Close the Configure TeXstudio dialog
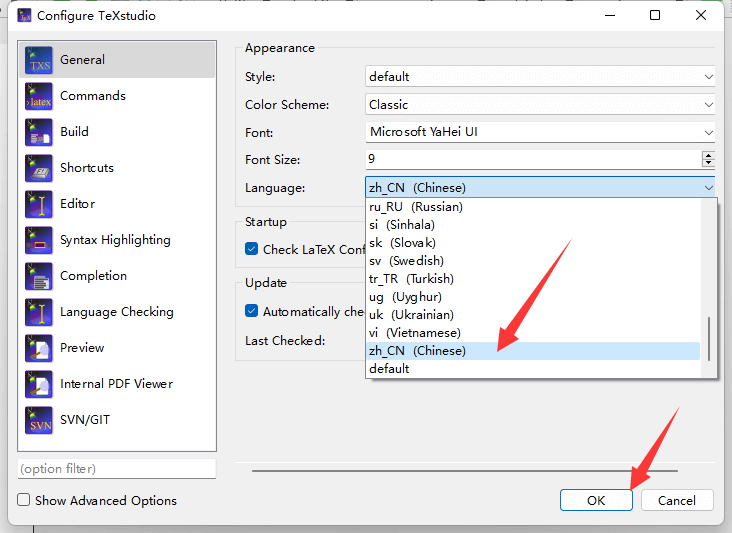 [701, 15]
